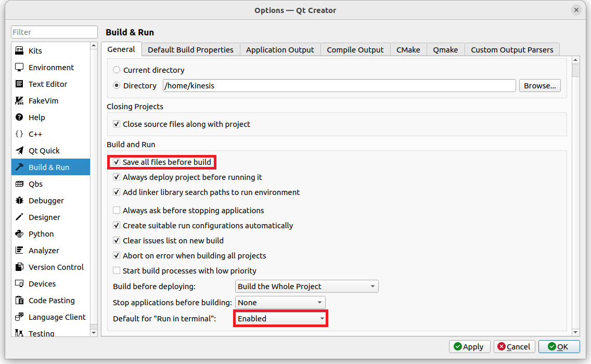The width and height of the screenshot is (591, 364).
Task: Open Text Editor settings icon
Action: point(19,84)
